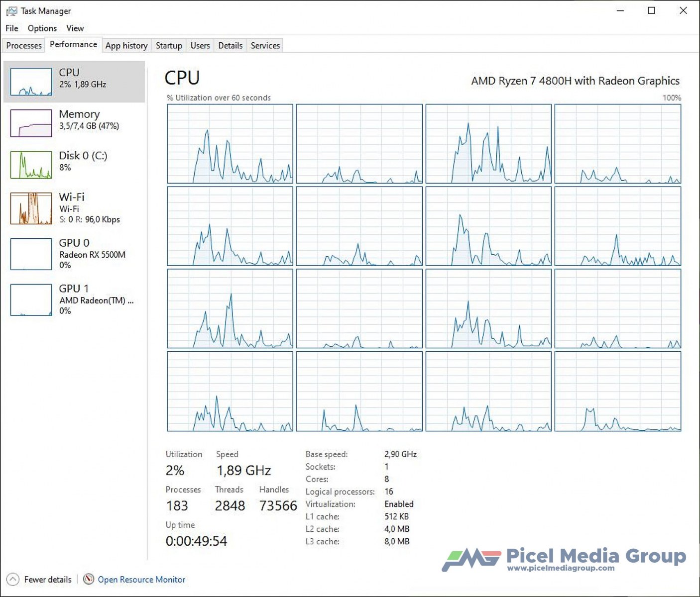The image size is (700, 597).
Task: Open the File menu
Action: [12, 28]
